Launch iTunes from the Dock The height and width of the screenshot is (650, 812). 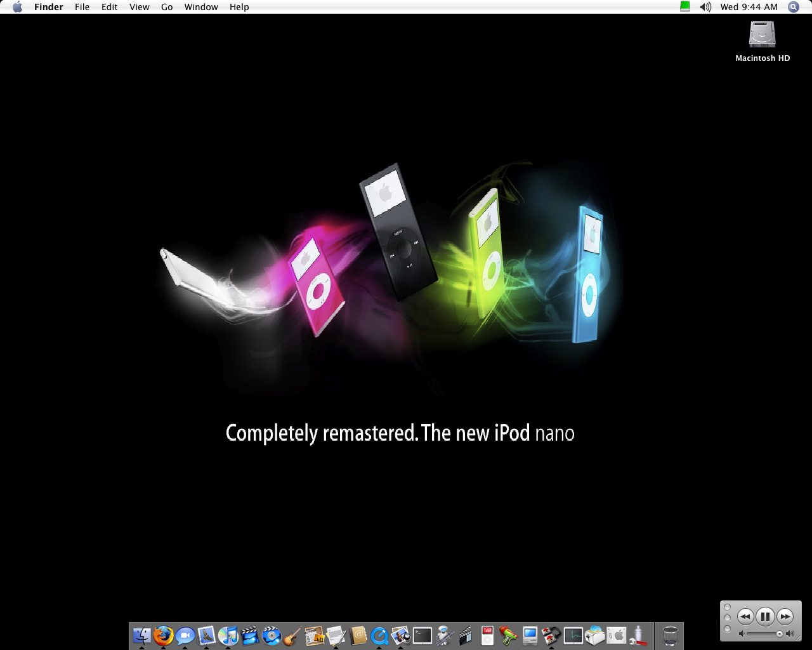click(x=228, y=635)
